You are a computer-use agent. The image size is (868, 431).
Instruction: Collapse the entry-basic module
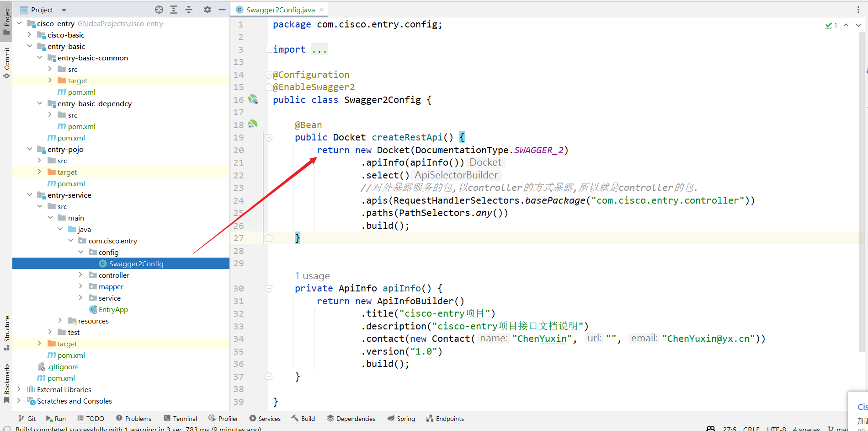pyautogui.click(x=30, y=46)
